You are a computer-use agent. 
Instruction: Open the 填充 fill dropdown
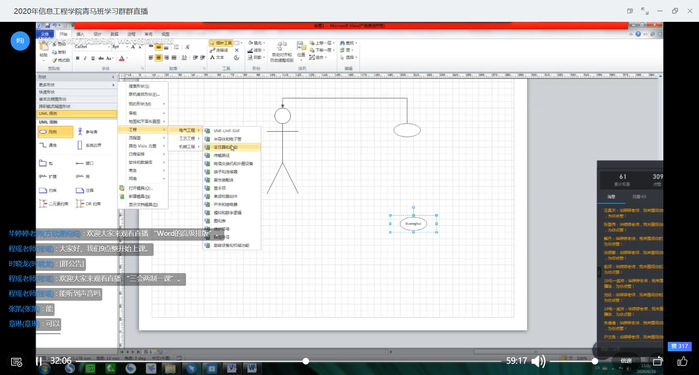click(257, 43)
